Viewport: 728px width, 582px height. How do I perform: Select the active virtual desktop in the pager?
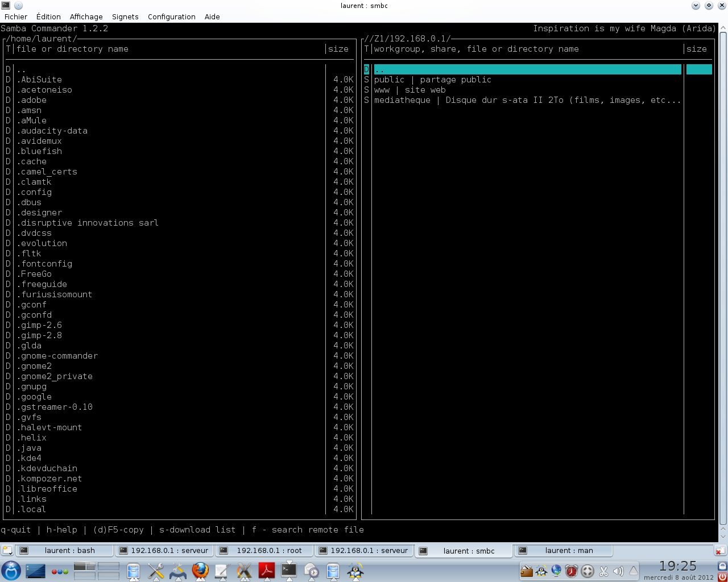click(84, 566)
